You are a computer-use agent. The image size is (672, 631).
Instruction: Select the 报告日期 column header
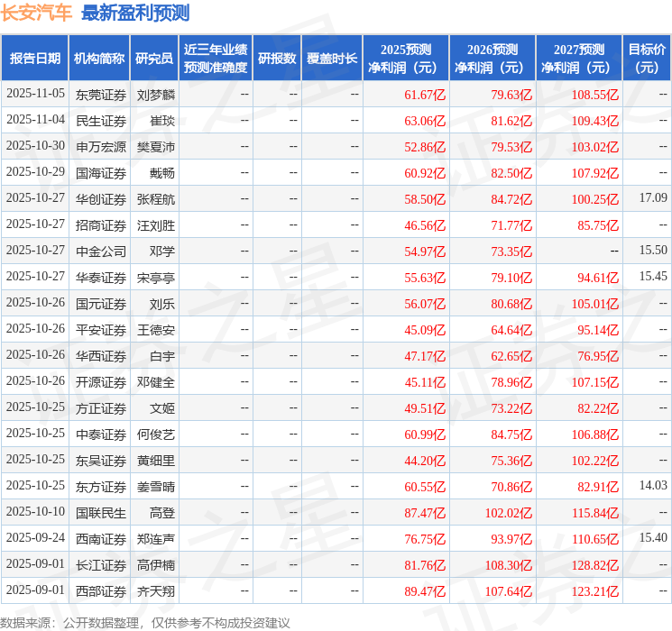pyautogui.click(x=35, y=59)
